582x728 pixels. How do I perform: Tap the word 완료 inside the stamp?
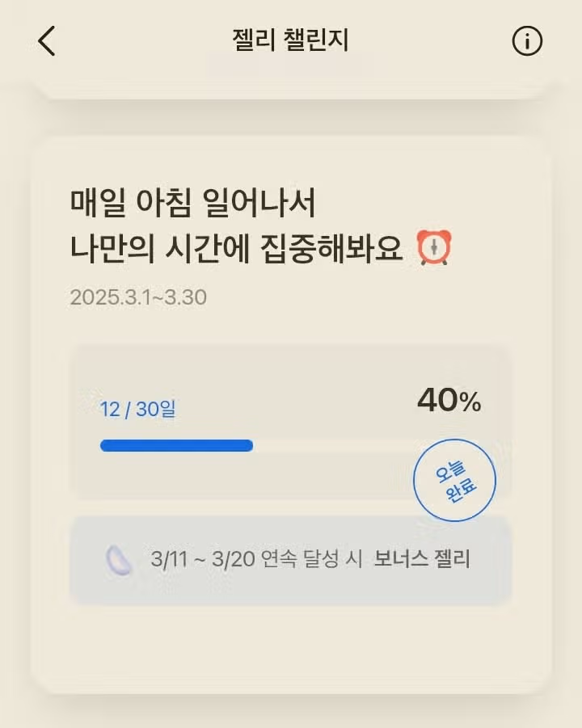click(462, 490)
